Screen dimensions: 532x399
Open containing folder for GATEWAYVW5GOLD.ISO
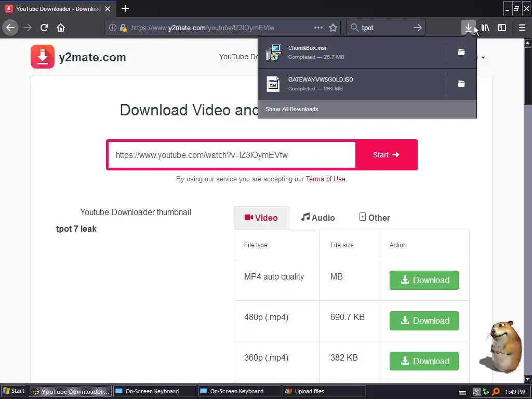(x=461, y=84)
